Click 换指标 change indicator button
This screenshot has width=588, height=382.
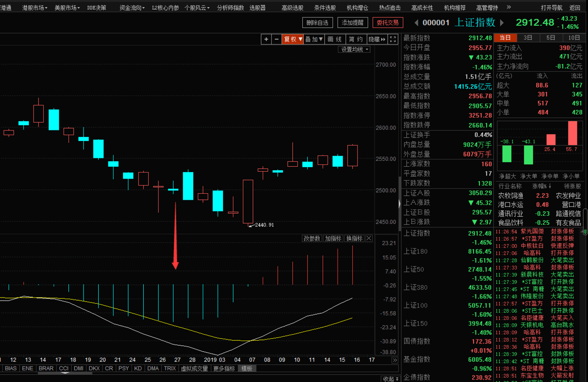tap(354, 238)
